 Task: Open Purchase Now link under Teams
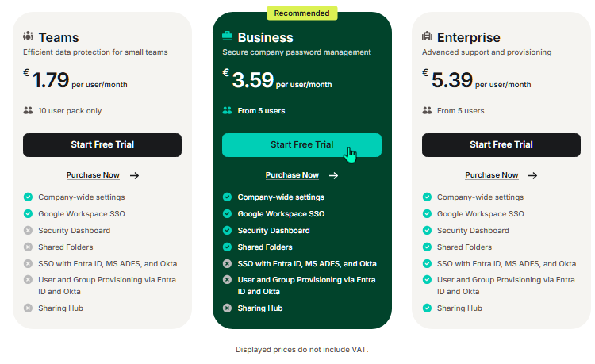click(93, 175)
